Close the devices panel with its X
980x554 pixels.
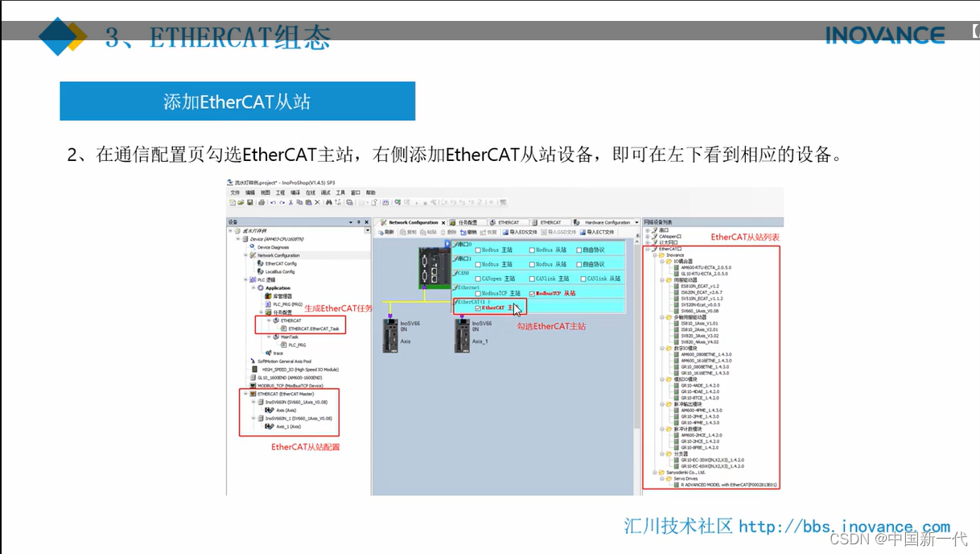(367, 222)
